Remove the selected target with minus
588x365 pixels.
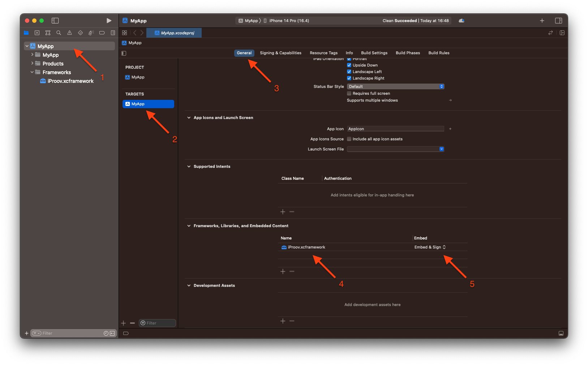pos(132,323)
